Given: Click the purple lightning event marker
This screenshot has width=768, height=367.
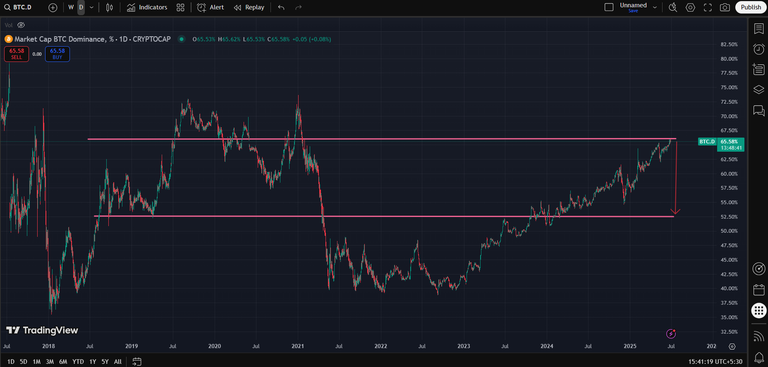Looking at the screenshot, I should [671, 334].
